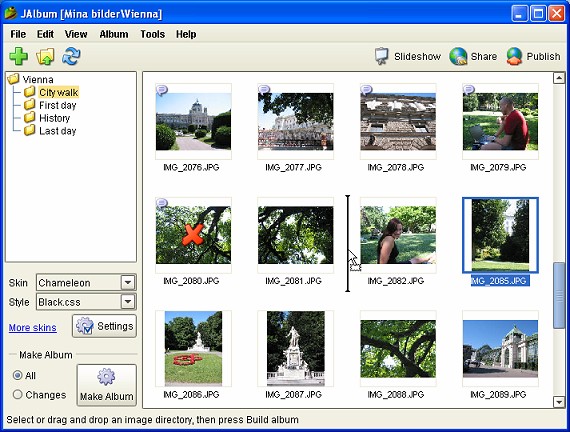Open the Skin dropdown showing Chameleon

click(x=86, y=283)
